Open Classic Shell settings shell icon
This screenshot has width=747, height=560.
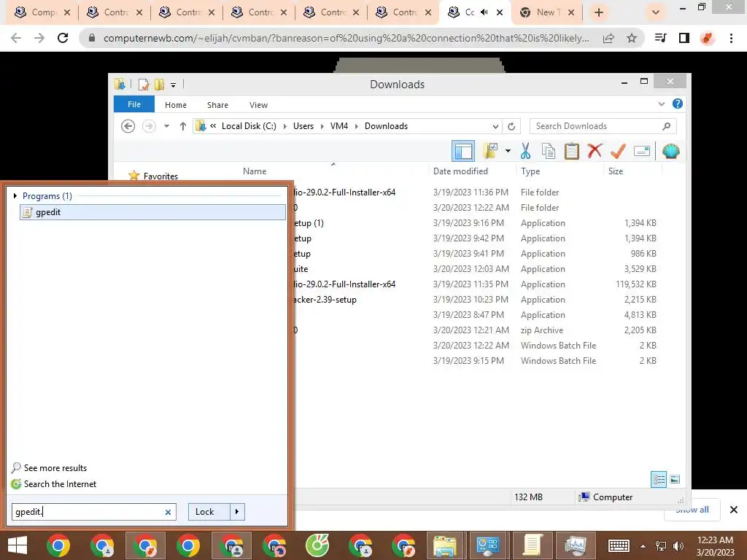671,152
